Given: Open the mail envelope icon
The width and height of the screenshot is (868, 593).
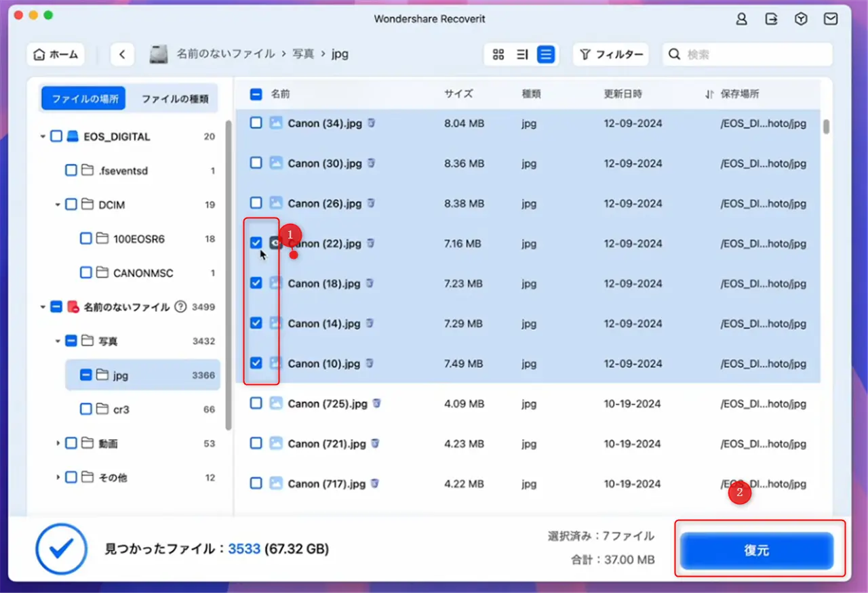Looking at the screenshot, I should (831, 19).
